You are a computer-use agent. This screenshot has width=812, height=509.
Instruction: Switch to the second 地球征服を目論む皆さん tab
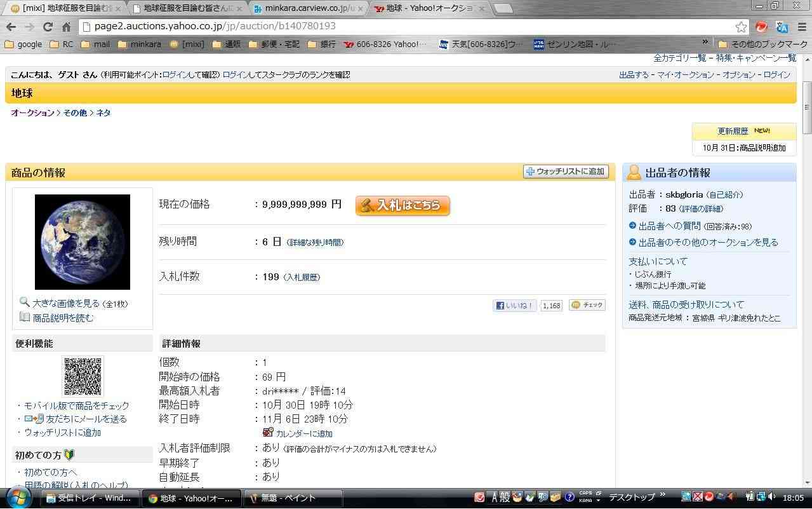[x=187, y=8]
